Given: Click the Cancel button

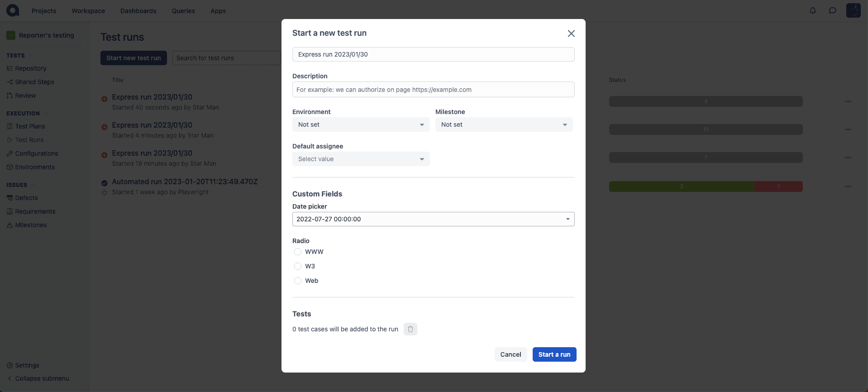Looking at the screenshot, I should 510,354.
